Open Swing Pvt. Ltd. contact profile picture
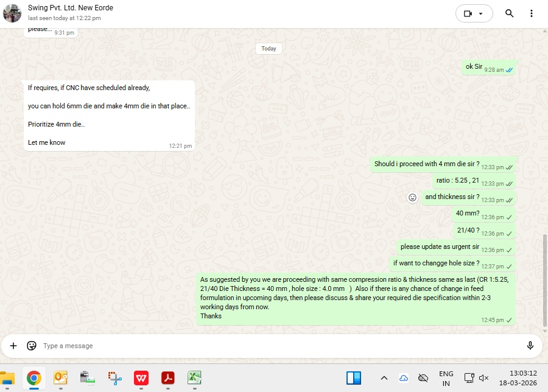 point(12,13)
